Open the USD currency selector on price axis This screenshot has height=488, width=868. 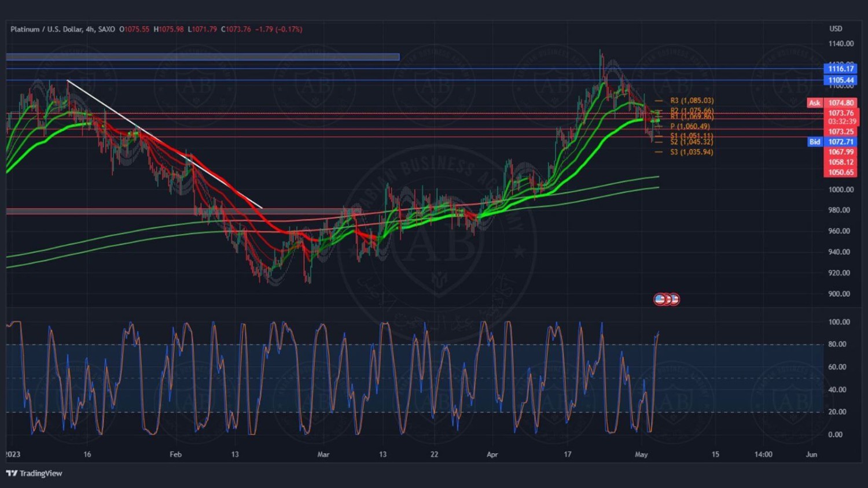click(836, 29)
